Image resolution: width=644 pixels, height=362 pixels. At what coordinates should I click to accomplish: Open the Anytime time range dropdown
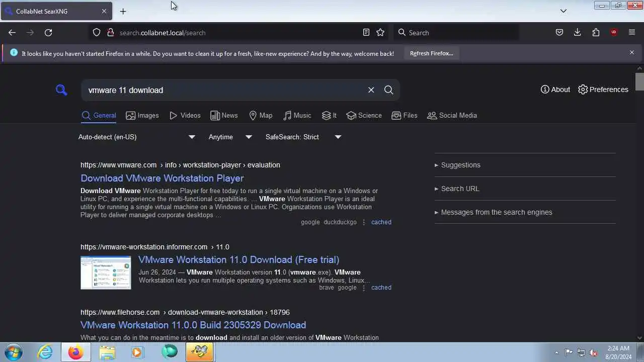click(x=230, y=137)
